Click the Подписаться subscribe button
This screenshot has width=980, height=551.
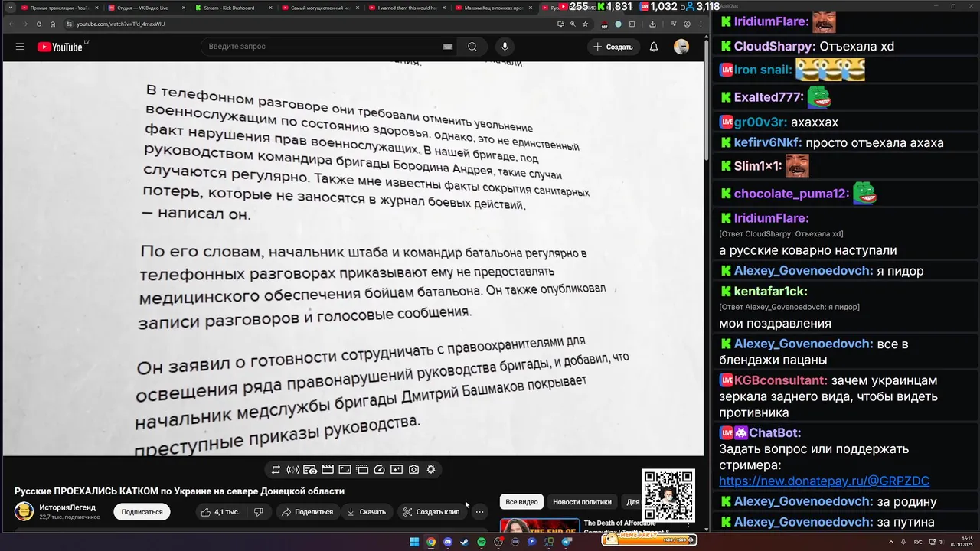(x=142, y=512)
